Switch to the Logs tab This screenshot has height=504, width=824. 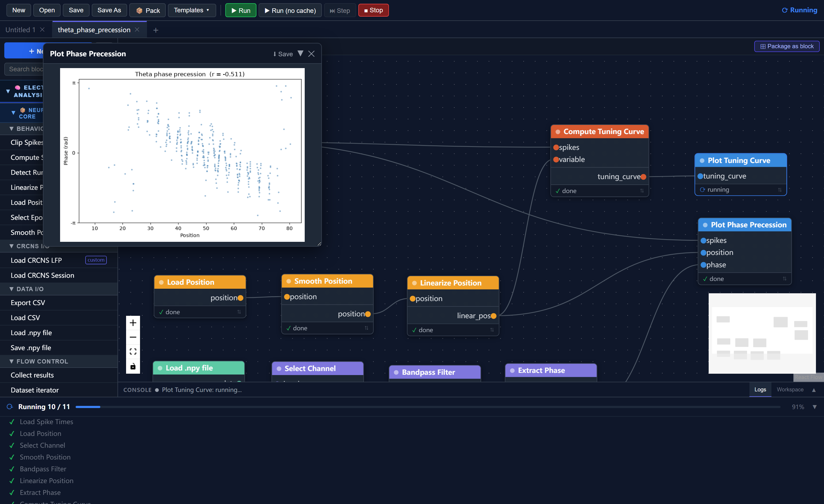(760, 389)
